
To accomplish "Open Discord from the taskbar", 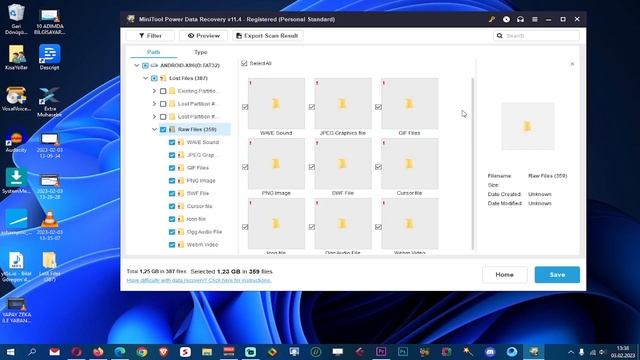I will tap(490, 352).
